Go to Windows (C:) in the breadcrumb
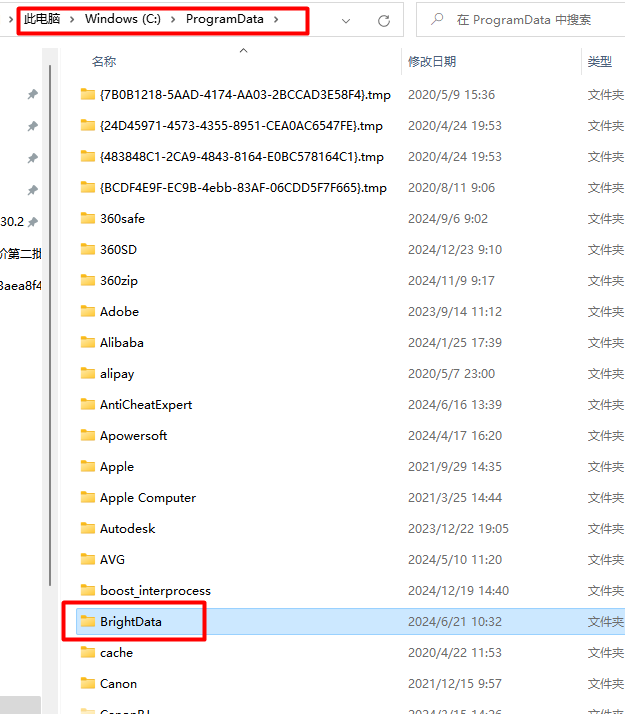This screenshot has height=714, width=625. [123, 19]
